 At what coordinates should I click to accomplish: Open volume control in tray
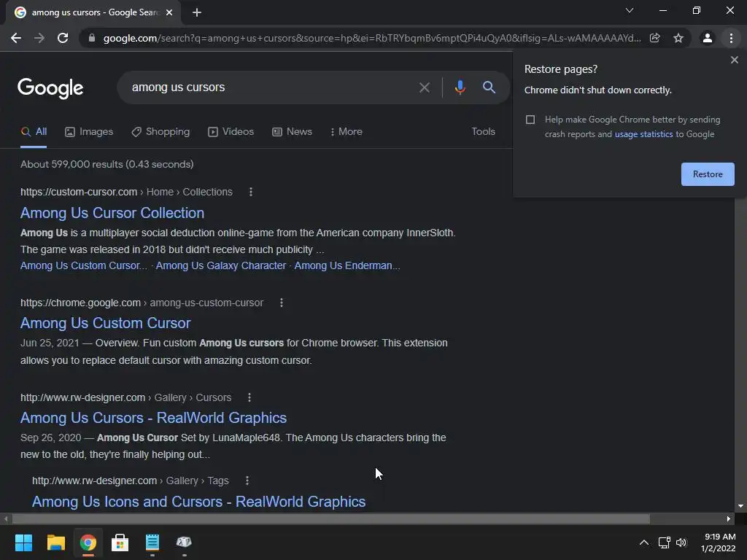pyautogui.click(x=681, y=542)
